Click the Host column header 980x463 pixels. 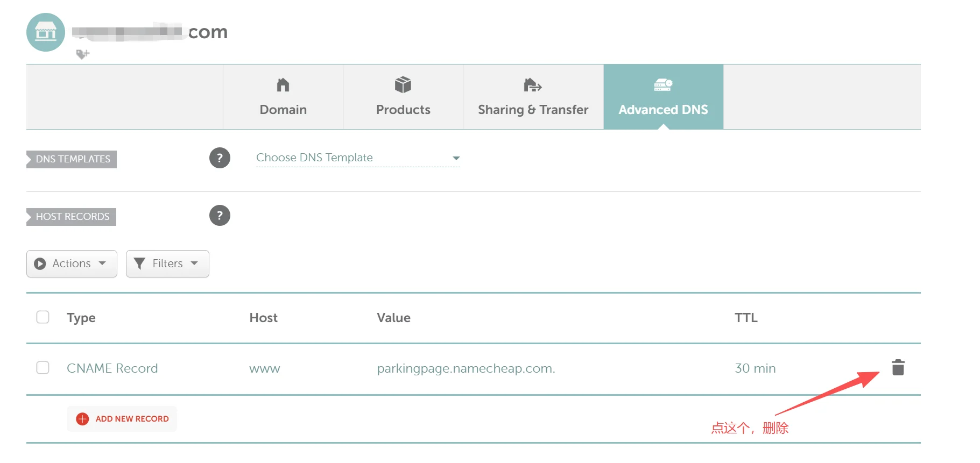[x=264, y=318]
